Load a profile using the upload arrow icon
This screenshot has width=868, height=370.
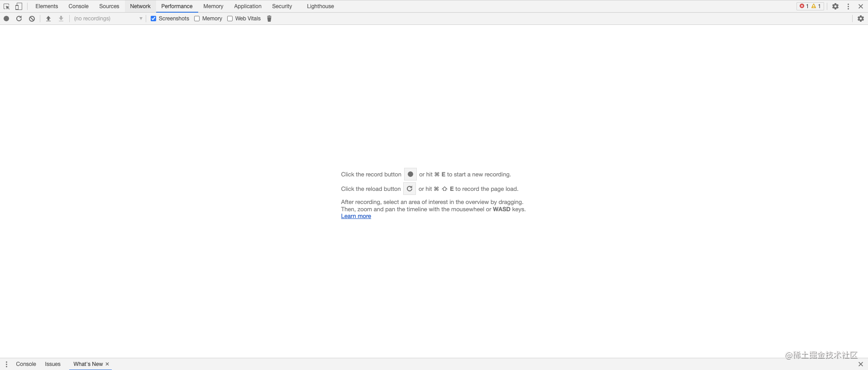[x=48, y=19]
